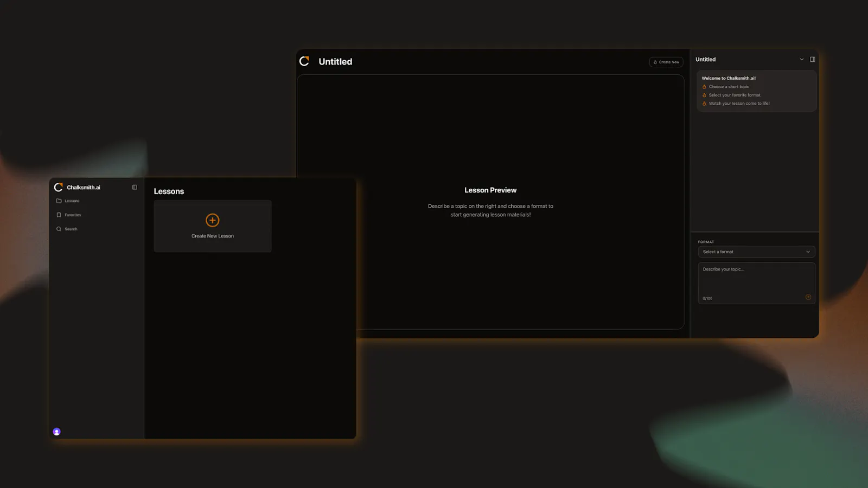868x488 pixels.
Task: Click the Favorites bookmark icon
Action: [59, 215]
